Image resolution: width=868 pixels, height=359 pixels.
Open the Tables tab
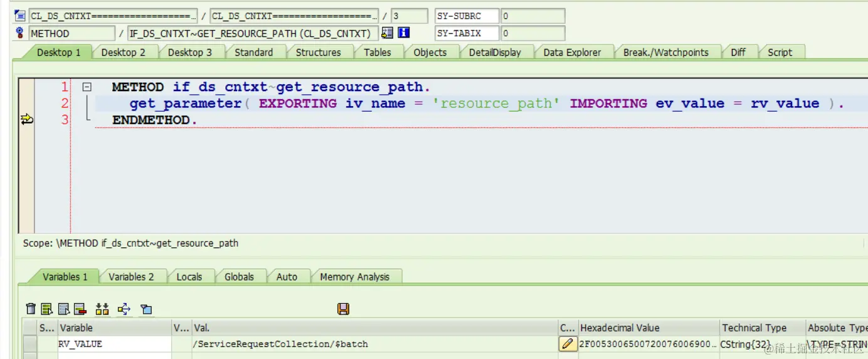[x=377, y=52]
